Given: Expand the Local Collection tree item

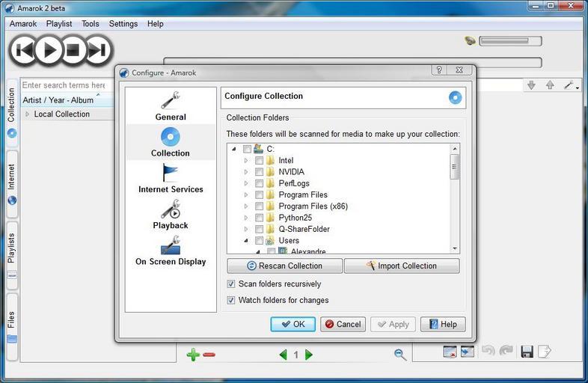Looking at the screenshot, I should (27, 114).
